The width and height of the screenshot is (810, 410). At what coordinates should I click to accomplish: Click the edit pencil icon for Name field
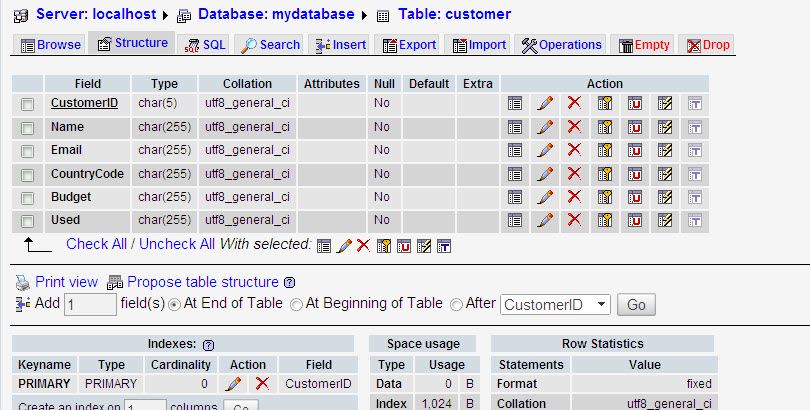(544, 127)
